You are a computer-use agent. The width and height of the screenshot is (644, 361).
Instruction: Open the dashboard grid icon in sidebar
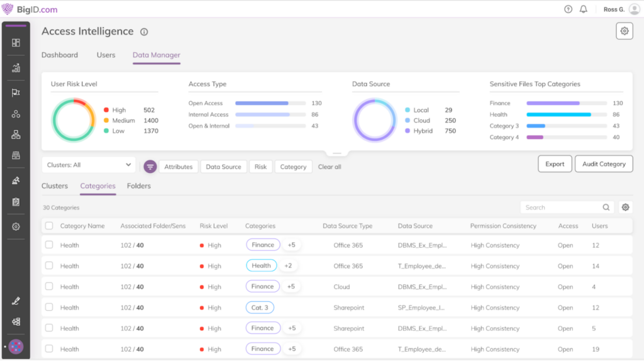point(16,43)
